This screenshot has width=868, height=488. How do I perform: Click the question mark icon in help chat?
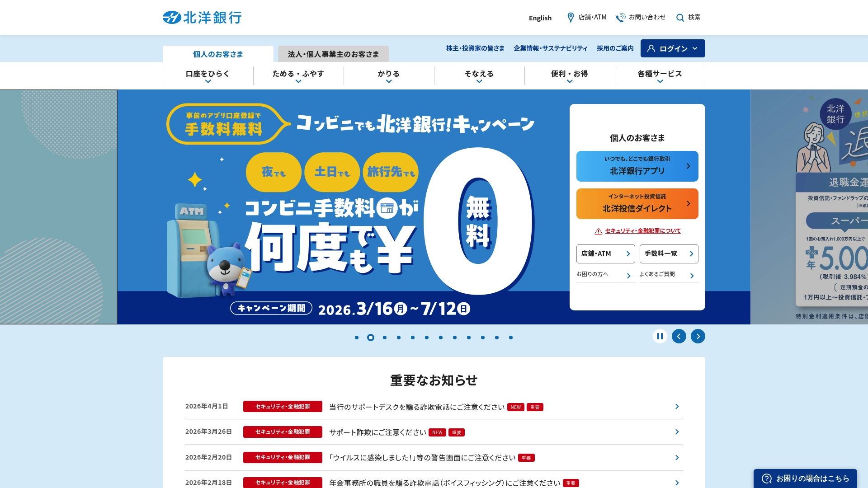click(x=767, y=479)
